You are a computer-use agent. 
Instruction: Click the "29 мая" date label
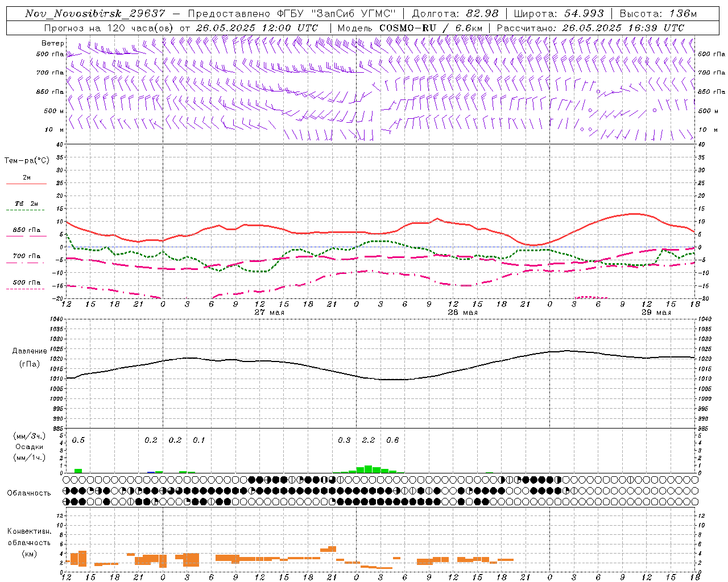click(x=656, y=313)
